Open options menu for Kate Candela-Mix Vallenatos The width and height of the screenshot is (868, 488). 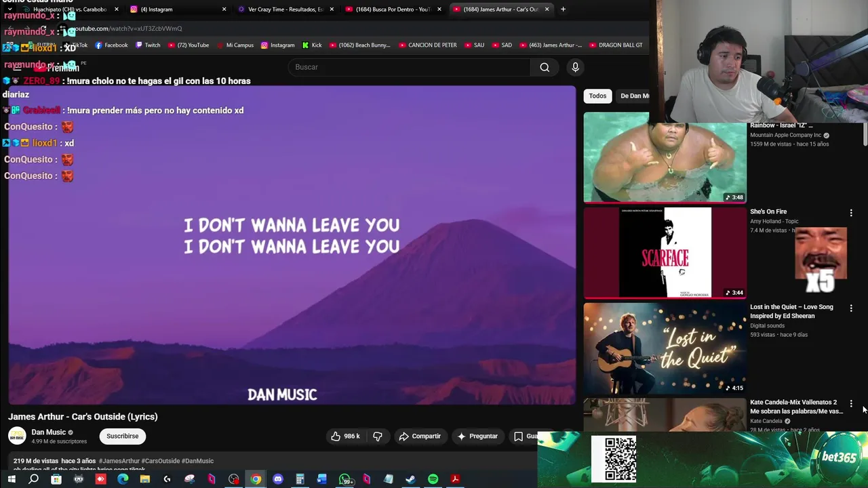pyautogui.click(x=851, y=403)
